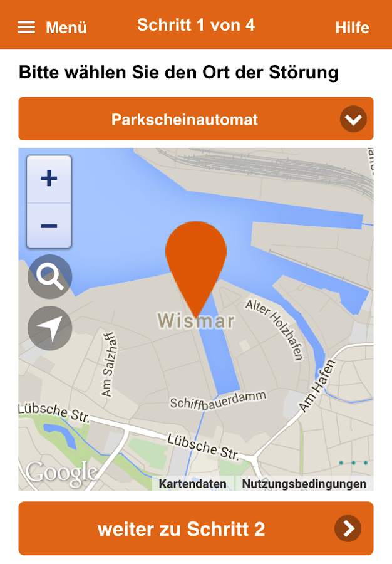Screen dimensions: 392x564
Task: Open map search magnifier icon
Action: point(50,276)
